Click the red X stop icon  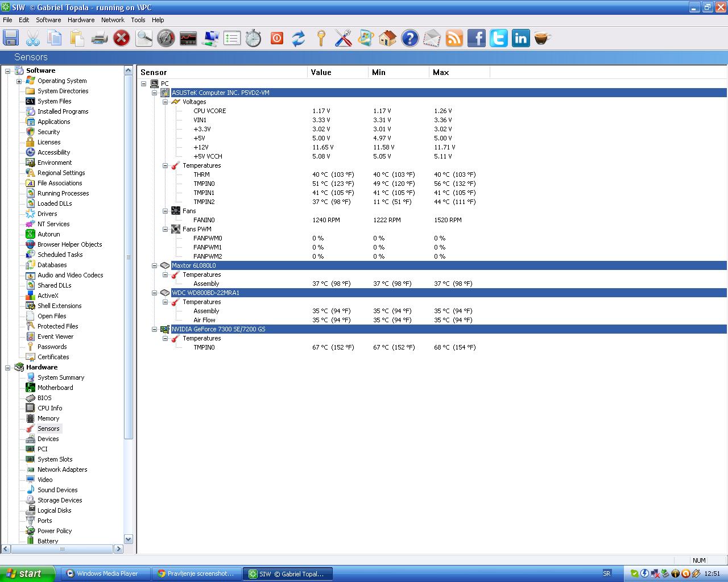click(x=121, y=38)
